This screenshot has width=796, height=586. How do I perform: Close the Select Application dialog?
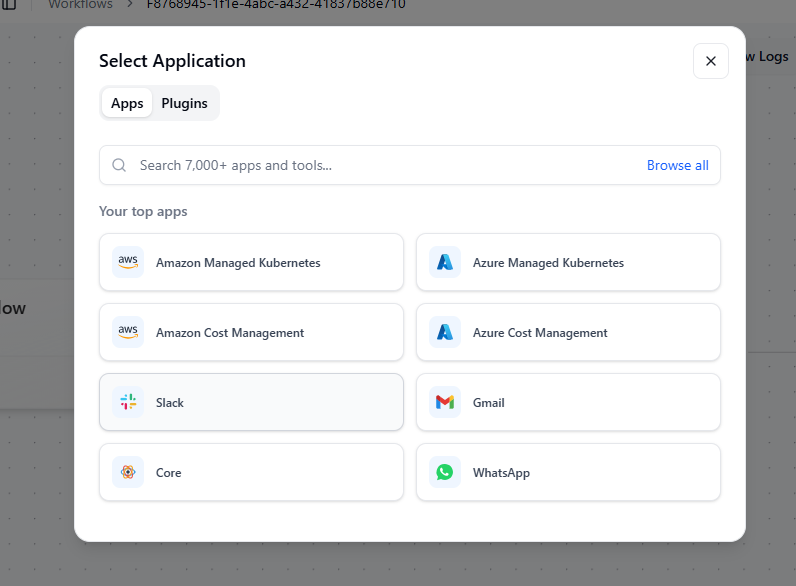pyautogui.click(x=710, y=61)
